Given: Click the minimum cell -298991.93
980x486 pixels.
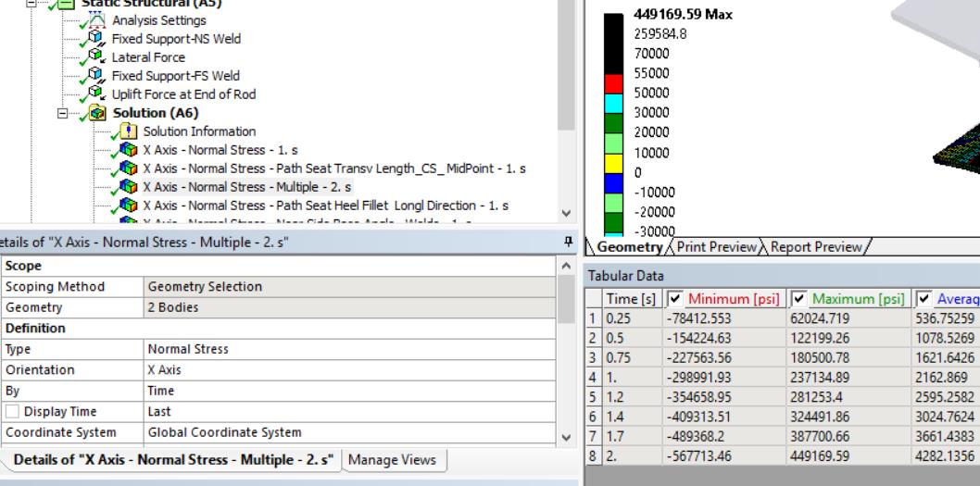Looking at the screenshot, I should (724, 378).
